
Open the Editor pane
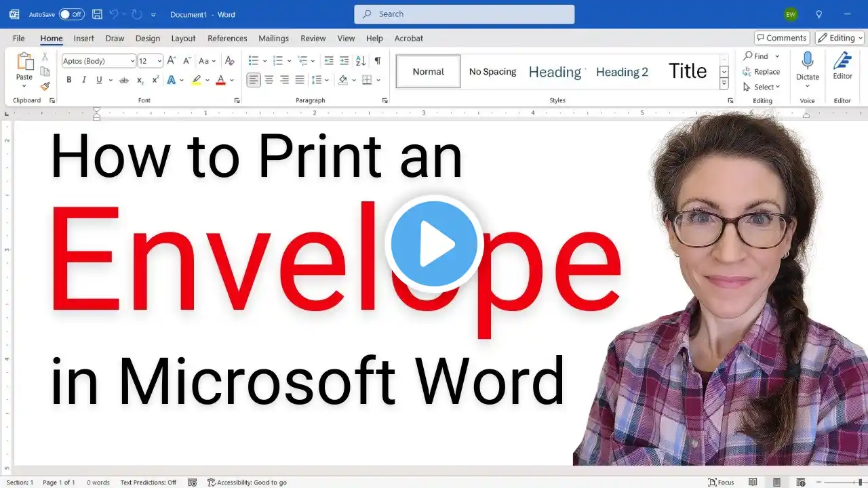pos(842,66)
